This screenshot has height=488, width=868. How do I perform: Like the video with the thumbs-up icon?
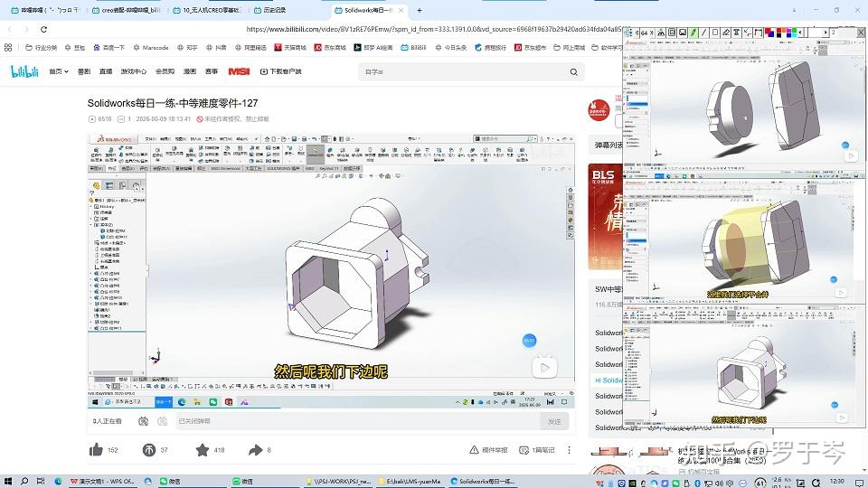tap(96, 450)
